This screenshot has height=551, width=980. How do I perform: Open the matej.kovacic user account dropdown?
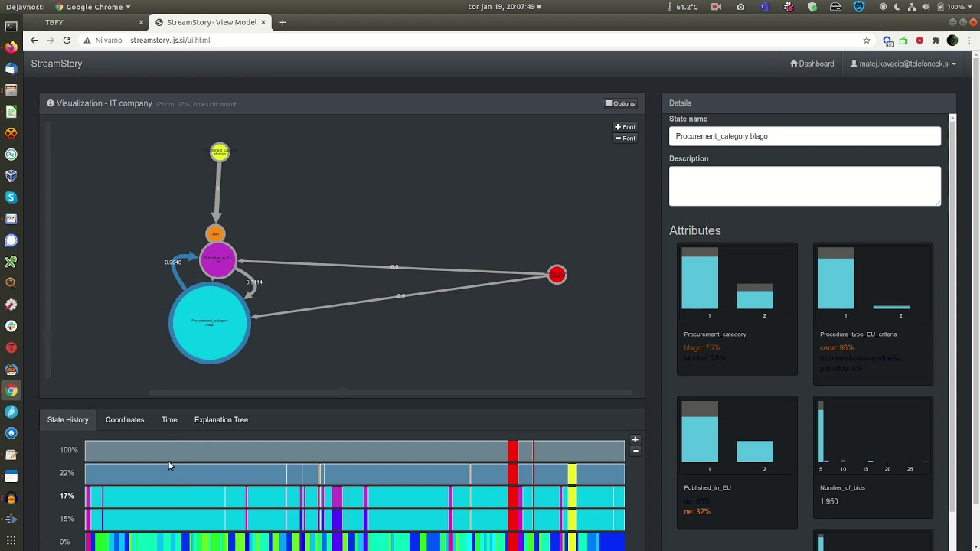[x=903, y=64]
